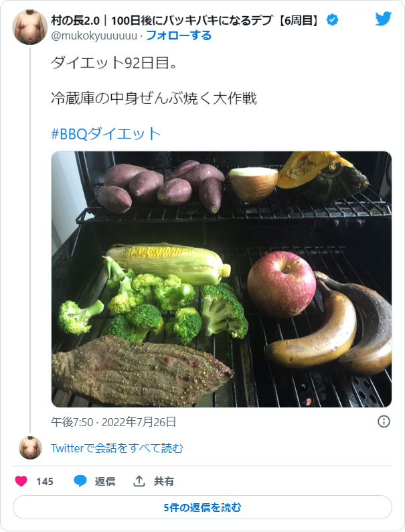Screen dimensions: 405x532
Task: Open the grilled food photo
Action: (221, 279)
